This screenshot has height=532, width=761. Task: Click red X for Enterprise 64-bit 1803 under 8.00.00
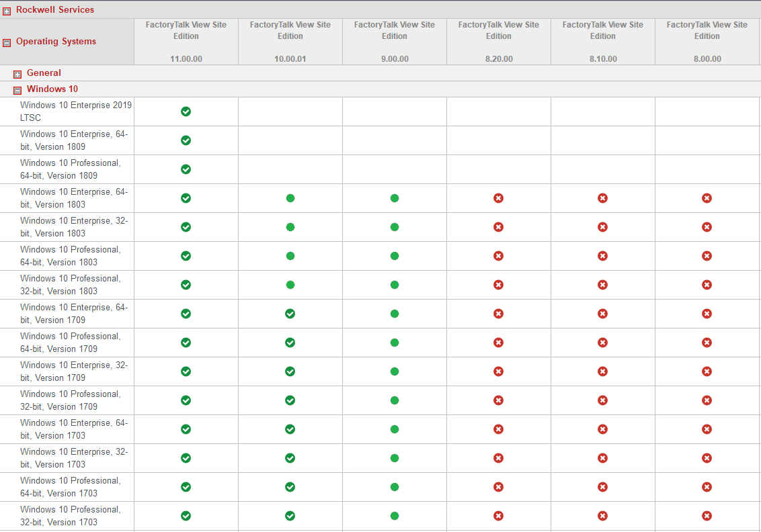pos(707,198)
